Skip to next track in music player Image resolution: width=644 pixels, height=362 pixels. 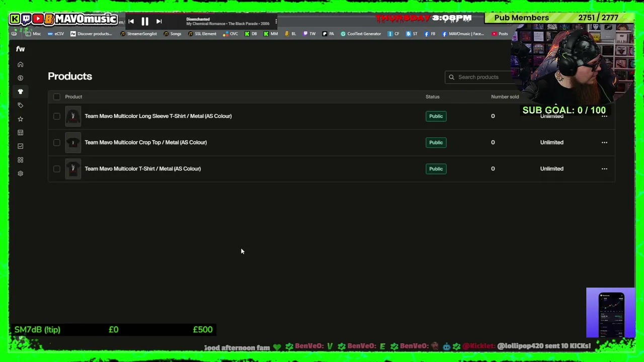[159, 21]
